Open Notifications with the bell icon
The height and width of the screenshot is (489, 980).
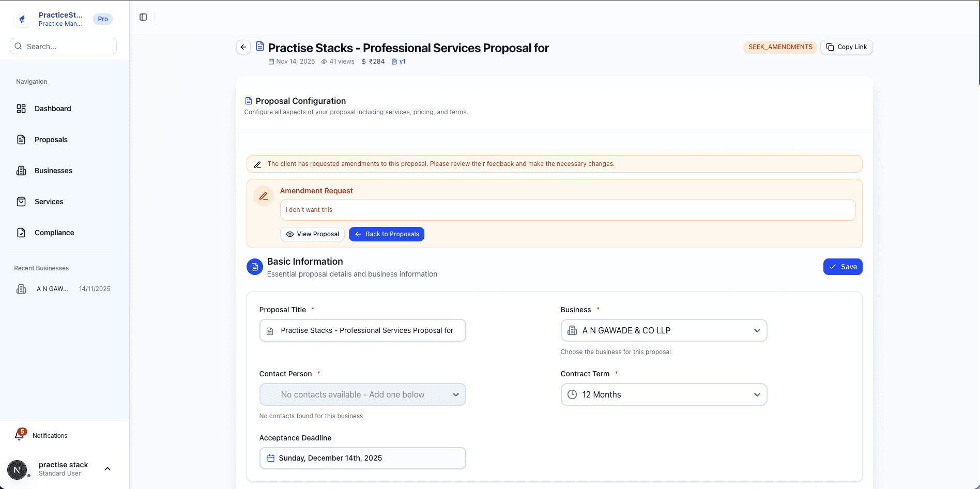(19, 435)
